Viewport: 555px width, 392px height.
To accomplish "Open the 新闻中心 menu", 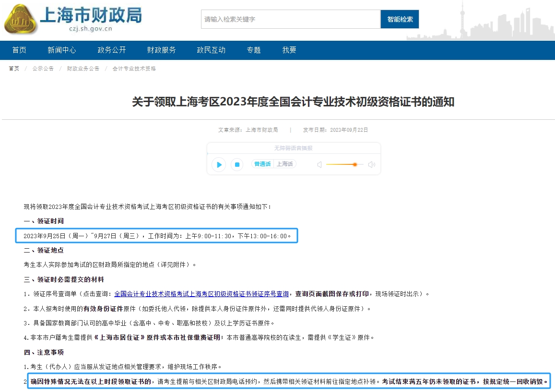I will tap(61, 50).
